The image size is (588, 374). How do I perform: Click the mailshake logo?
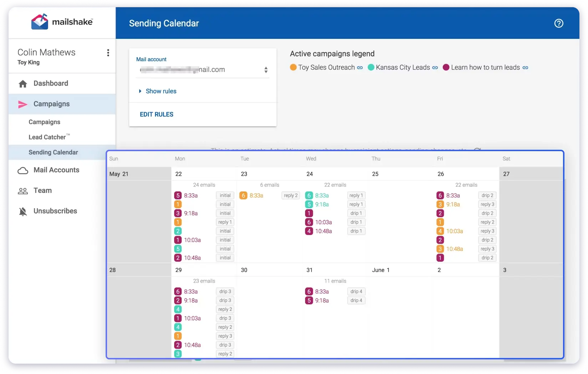(62, 22)
